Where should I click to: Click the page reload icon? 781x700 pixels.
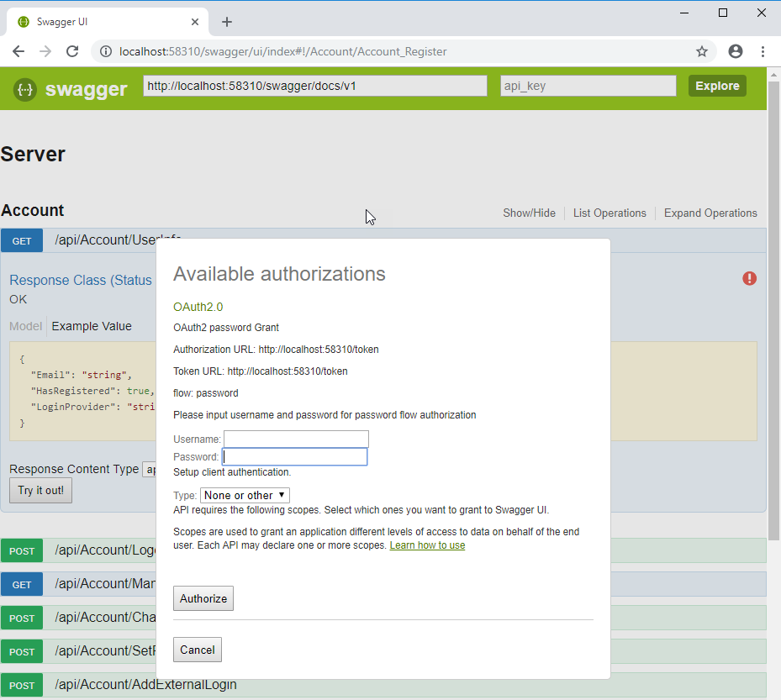[x=72, y=51]
